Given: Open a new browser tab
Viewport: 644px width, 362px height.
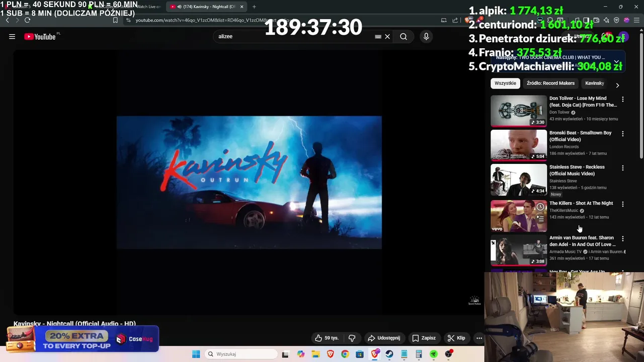Looking at the screenshot, I should coord(254,7).
